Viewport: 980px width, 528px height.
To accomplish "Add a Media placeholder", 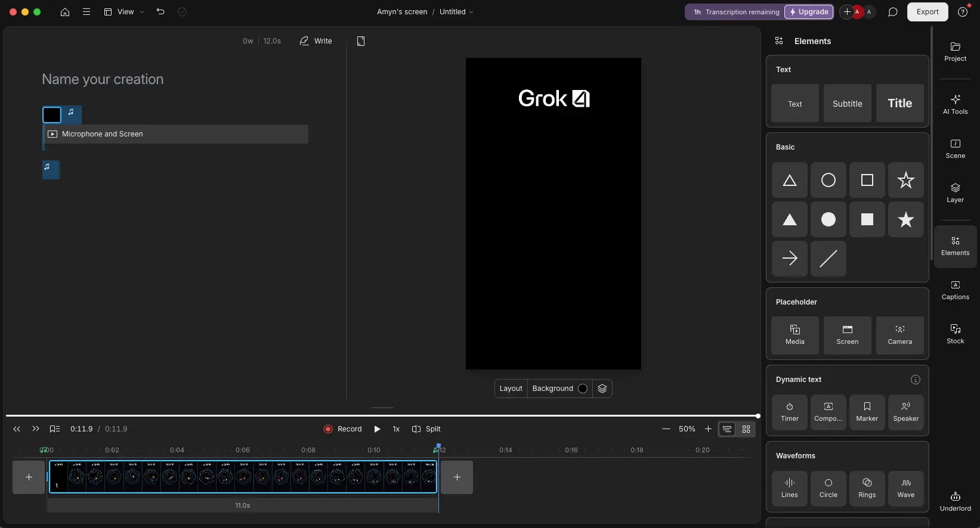I will [x=795, y=336].
